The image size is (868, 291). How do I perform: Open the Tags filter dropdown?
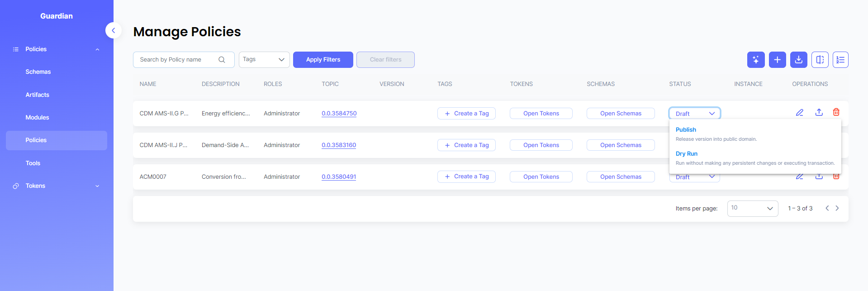click(264, 60)
